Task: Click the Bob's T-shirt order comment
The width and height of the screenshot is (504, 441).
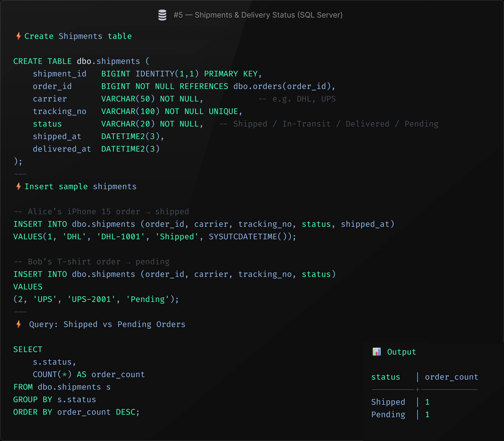Action: click(x=92, y=262)
